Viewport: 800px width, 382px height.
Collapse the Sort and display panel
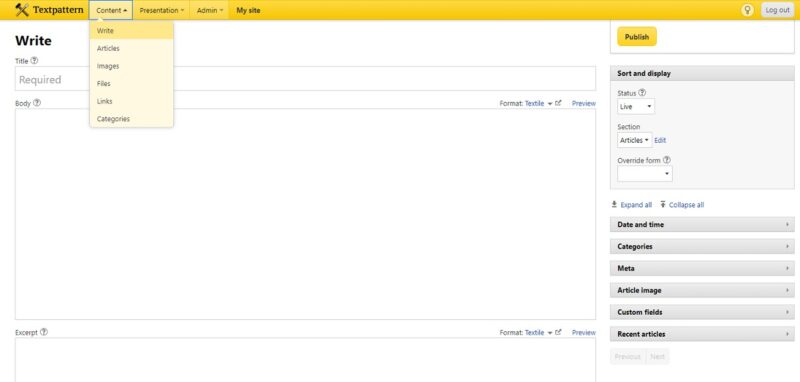(x=702, y=73)
